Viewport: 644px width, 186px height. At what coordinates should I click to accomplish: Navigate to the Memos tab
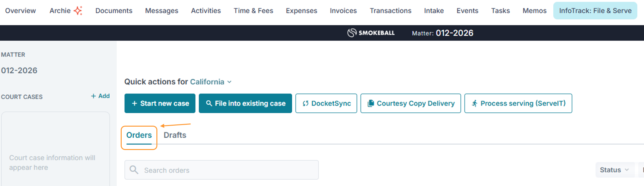click(x=534, y=11)
